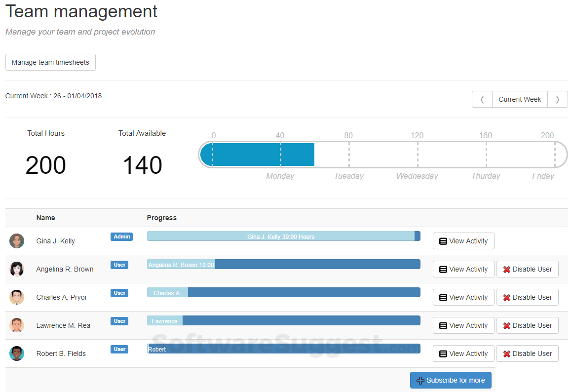Click Gina J. Kelly's avatar icon
Image resolution: width=572 pixels, height=392 pixels.
point(17,241)
